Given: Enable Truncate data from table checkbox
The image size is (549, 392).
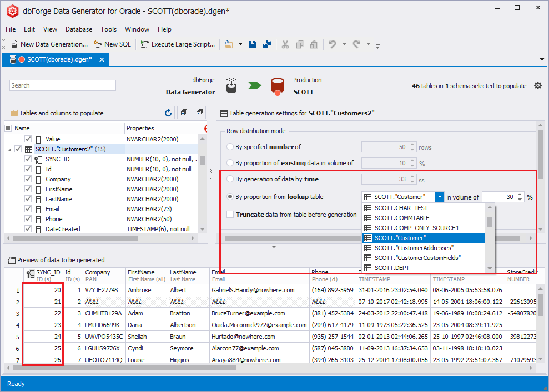Looking at the screenshot, I should [x=230, y=215].
